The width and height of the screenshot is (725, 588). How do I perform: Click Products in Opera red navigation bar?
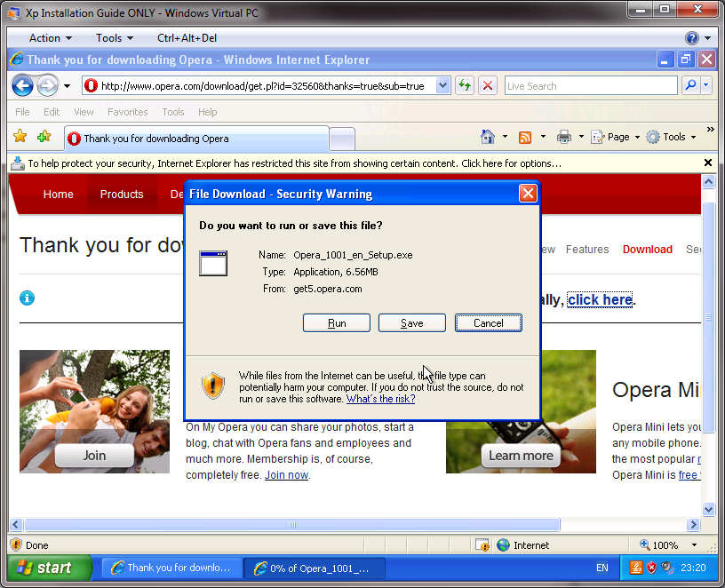coord(122,195)
